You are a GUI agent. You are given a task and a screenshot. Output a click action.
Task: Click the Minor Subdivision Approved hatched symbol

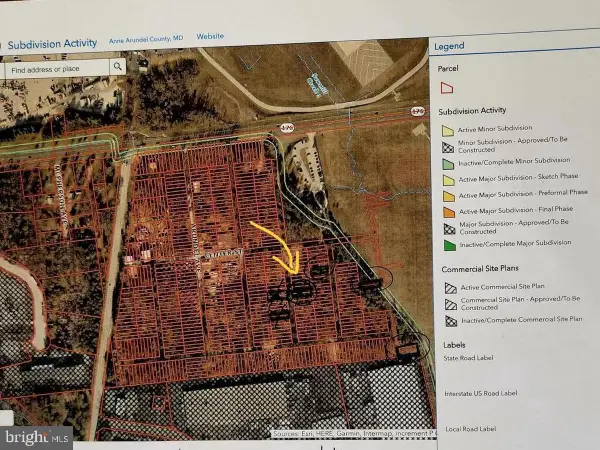point(448,145)
